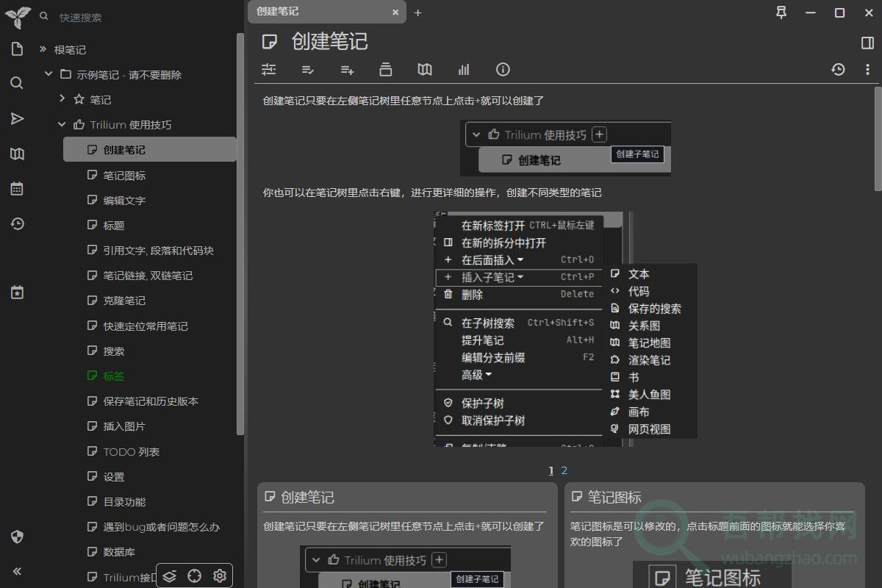Open the 数据库 tree note
882x588 pixels.
[119, 551]
